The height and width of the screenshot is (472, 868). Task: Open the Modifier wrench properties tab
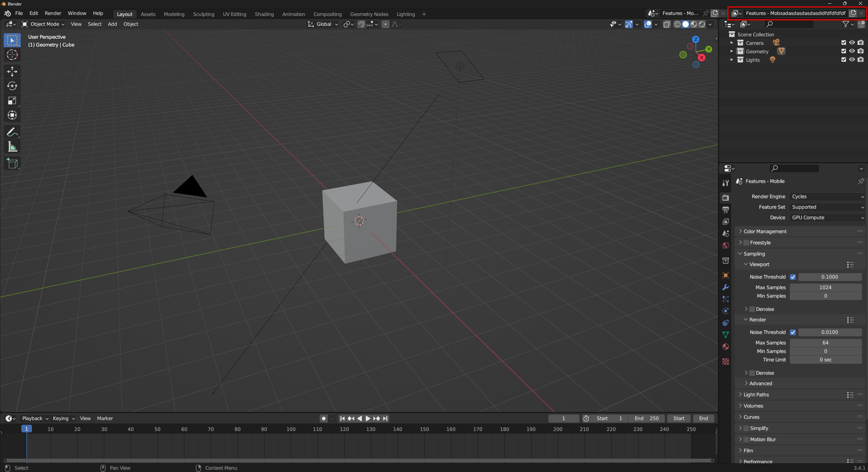click(x=726, y=287)
